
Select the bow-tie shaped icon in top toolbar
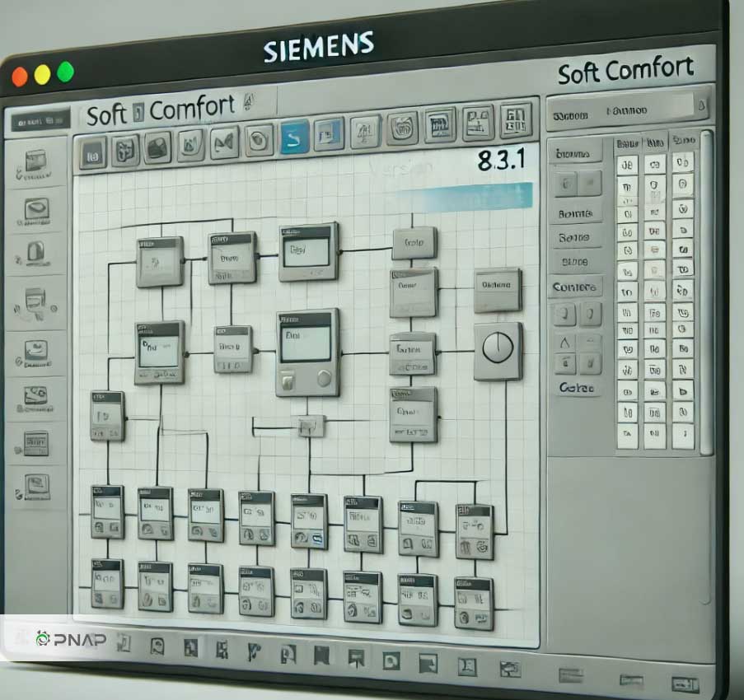(x=224, y=142)
